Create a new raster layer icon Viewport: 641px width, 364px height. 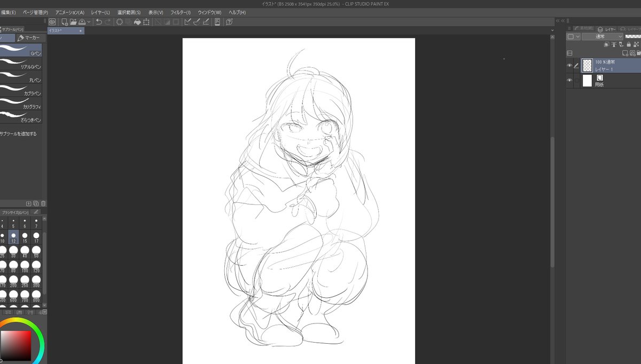625,53
